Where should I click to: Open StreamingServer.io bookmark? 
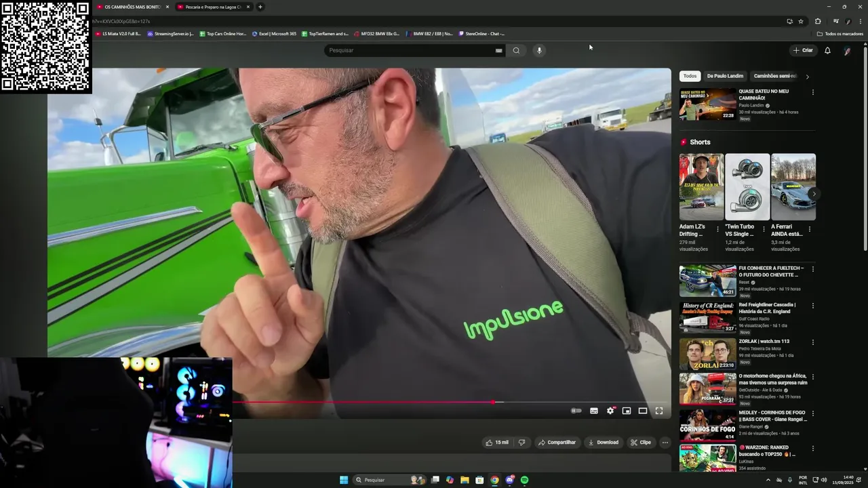(x=171, y=33)
